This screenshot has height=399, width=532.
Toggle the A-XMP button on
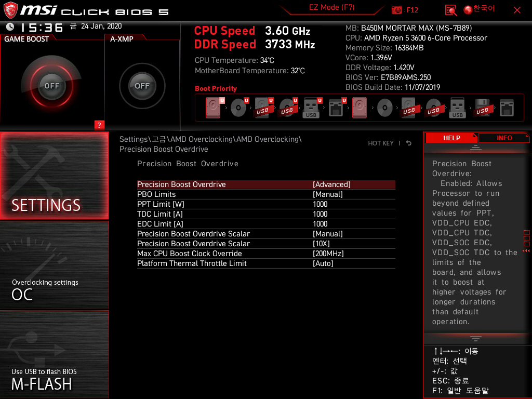[x=142, y=86]
